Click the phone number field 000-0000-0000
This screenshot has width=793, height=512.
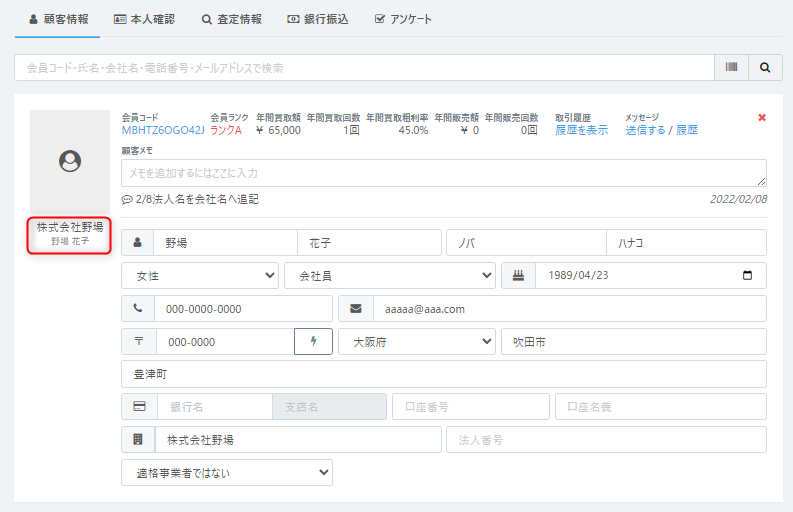[243, 309]
